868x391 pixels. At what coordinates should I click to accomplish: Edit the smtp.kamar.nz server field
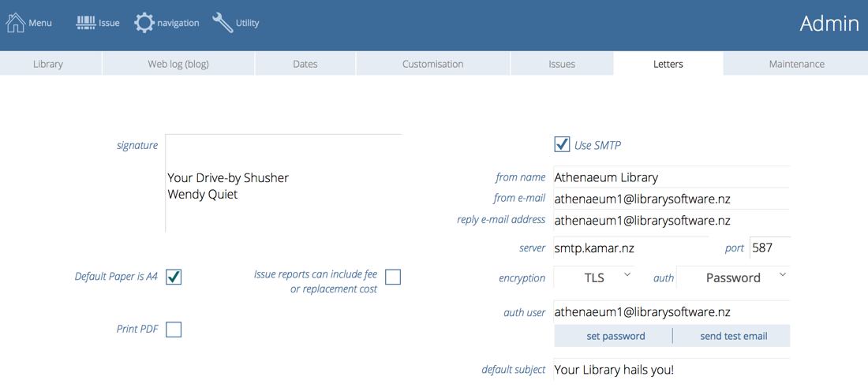[x=630, y=248]
